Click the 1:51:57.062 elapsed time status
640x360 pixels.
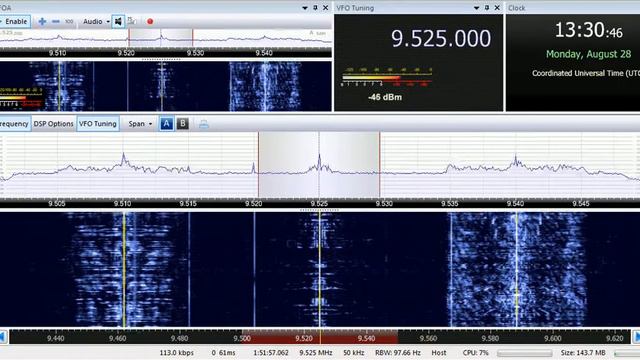(271, 353)
